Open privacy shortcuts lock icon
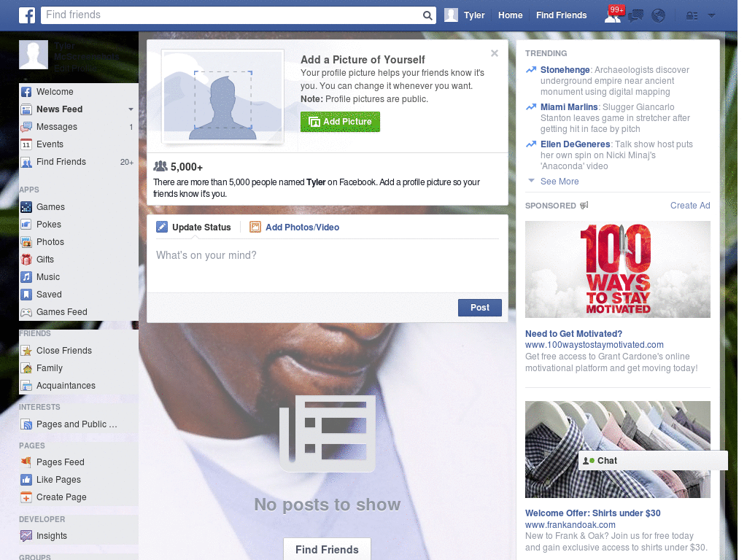Viewport: 747px width, 560px height. click(x=692, y=16)
